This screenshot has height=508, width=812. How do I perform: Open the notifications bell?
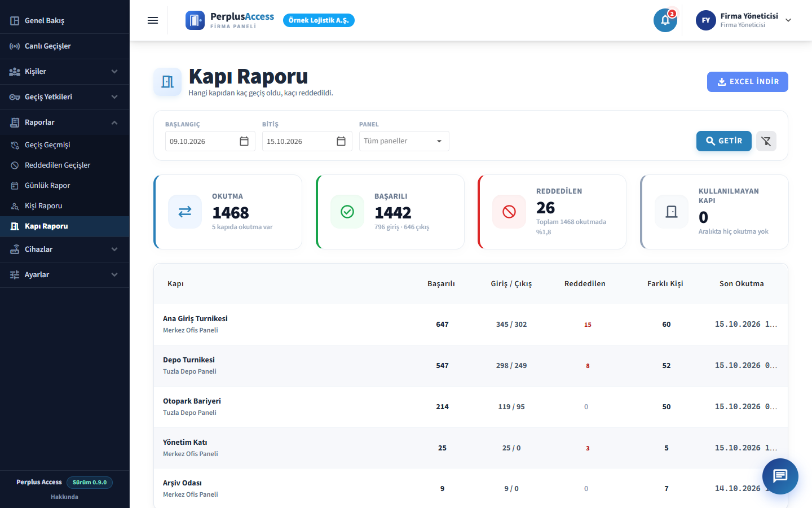point(665,20)
